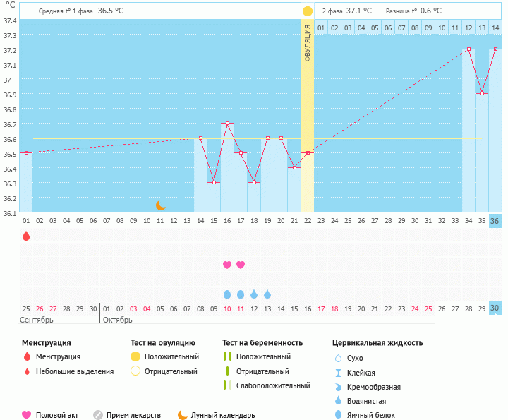Click the Яичный белок legend label
This screenshot has height=420, width=508.
click(x=372, y=415)
